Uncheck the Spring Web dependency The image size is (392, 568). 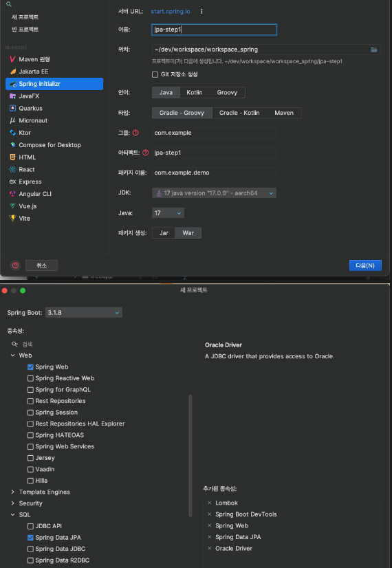(x=30, y=367)
